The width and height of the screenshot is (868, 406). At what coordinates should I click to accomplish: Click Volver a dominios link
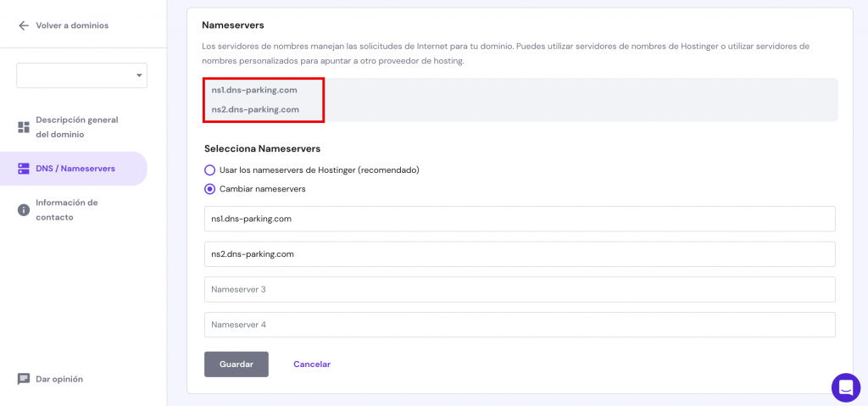coord(72,25)
